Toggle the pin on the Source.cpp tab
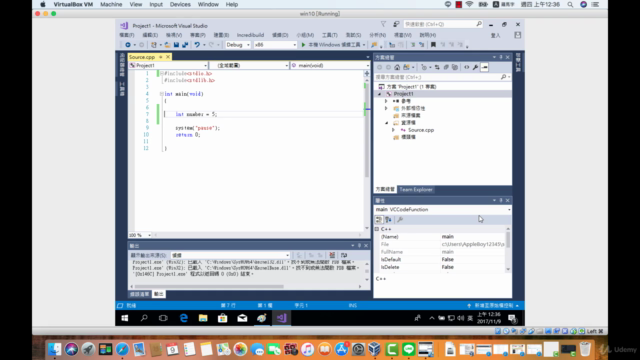This screenshot has height=360, width=640. click(x=161, y=57)
